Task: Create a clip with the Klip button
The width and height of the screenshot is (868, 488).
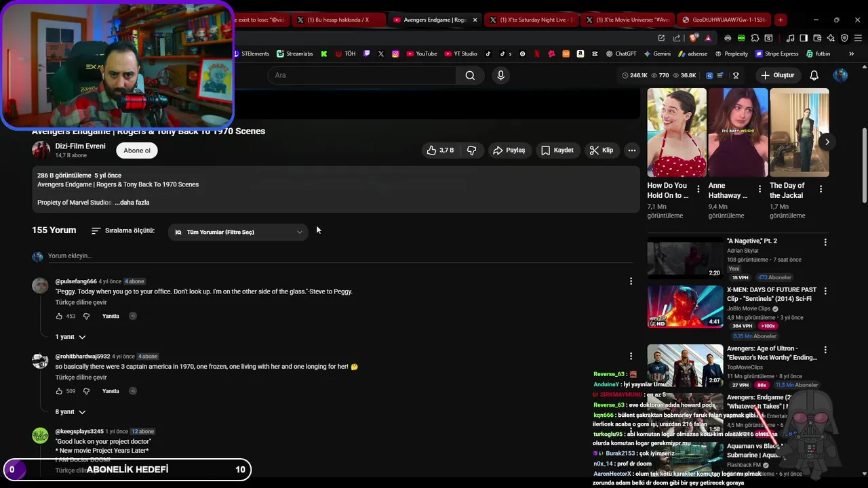Action: coord(601,150)
